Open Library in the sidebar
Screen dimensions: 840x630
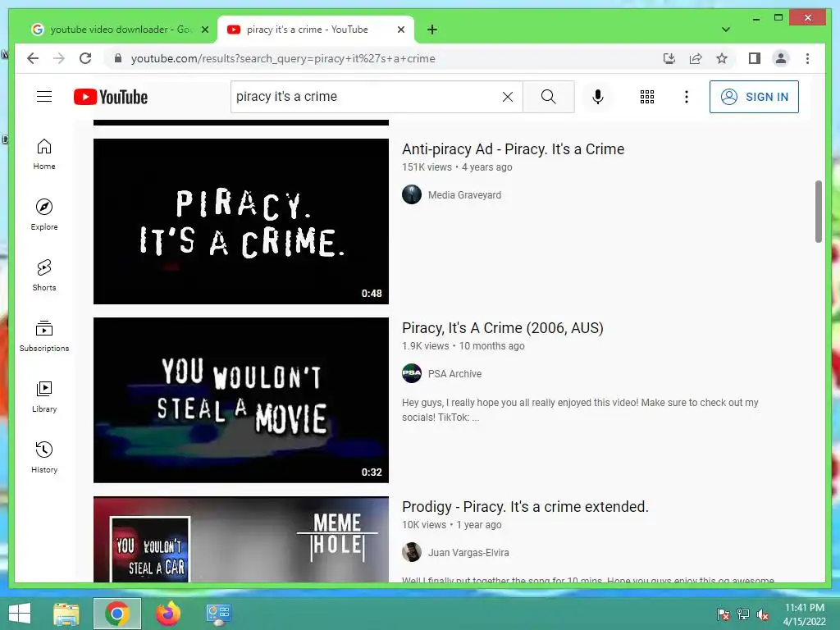[x=44, y=396]
